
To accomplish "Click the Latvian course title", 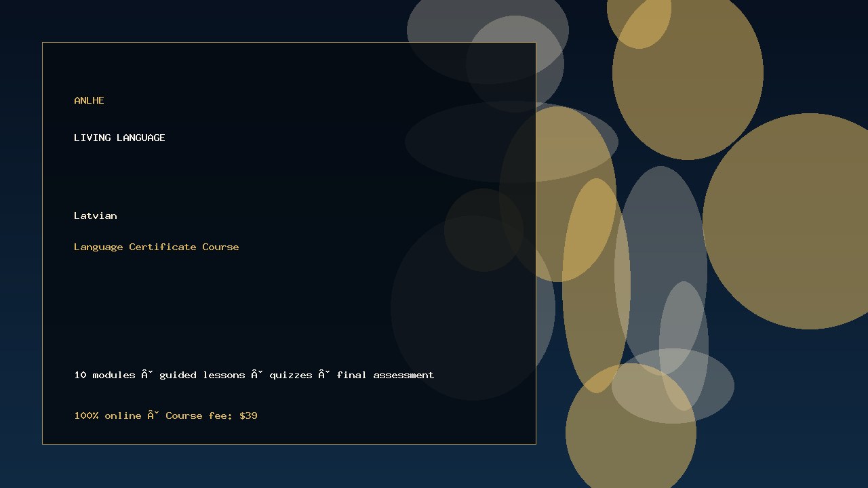I will click(96, 216).
